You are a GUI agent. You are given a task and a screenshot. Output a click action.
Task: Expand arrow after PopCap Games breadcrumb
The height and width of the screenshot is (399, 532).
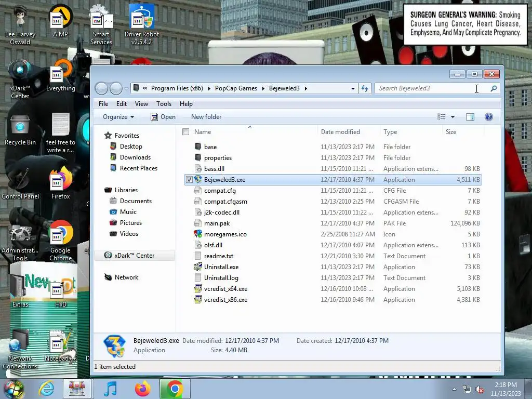click(x=263, y=88)
